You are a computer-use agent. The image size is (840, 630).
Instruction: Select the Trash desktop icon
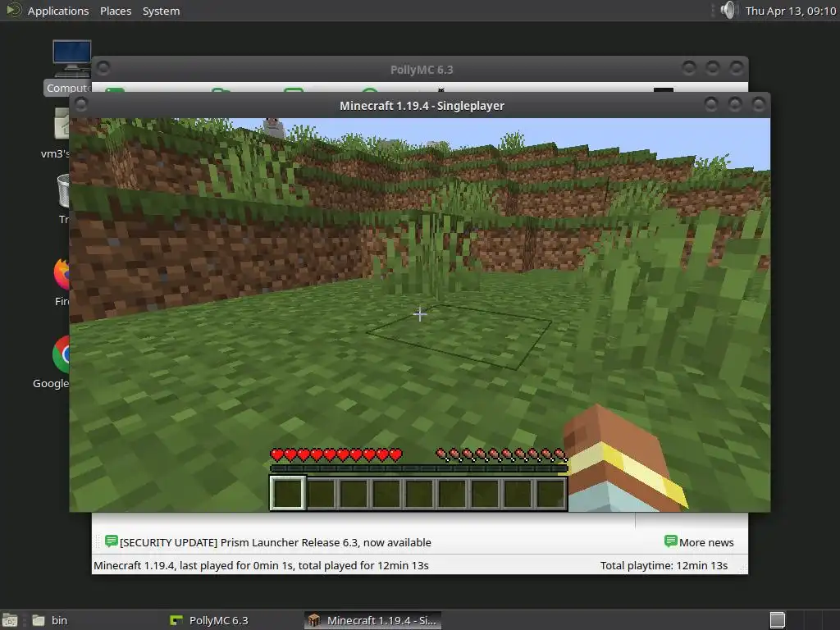pyautogui.click(x=63, y=199)
